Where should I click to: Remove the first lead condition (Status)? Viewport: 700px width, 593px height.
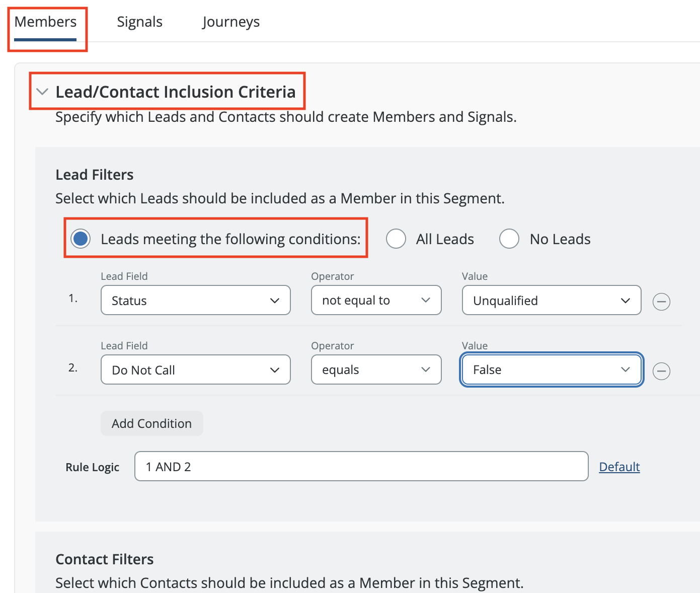661,302
